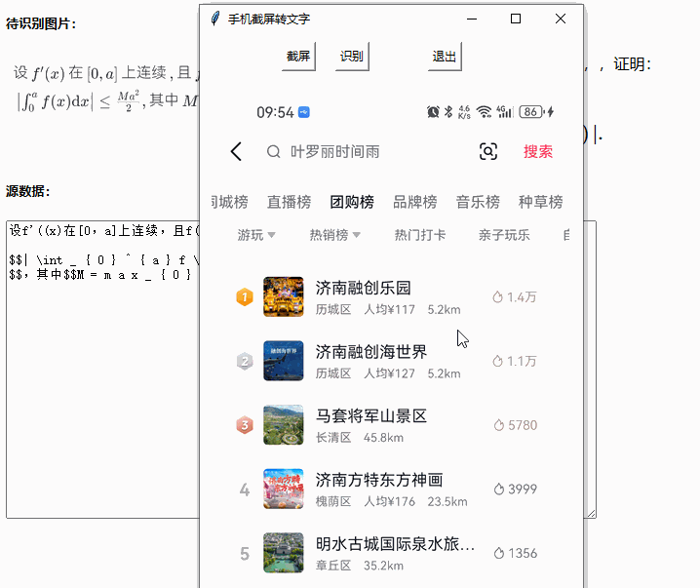Click the battery 86 indicator
The image size is (700, 588).
point(531,111)
